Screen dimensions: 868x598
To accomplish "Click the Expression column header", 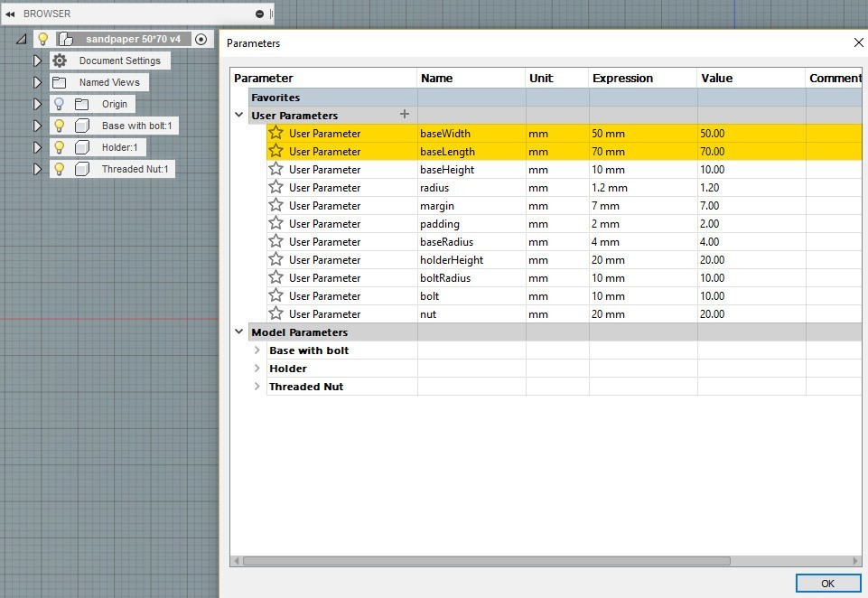I will pyautogui.click(x=622, y=78).
